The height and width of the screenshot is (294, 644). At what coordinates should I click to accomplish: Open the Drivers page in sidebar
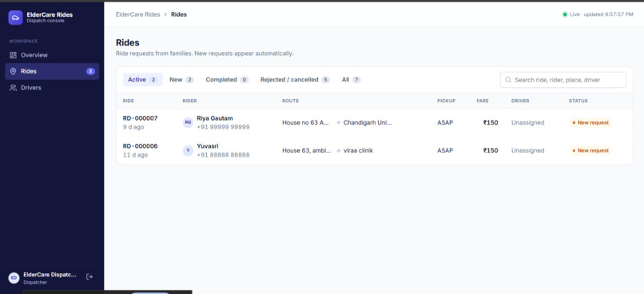tap(52, 87)
